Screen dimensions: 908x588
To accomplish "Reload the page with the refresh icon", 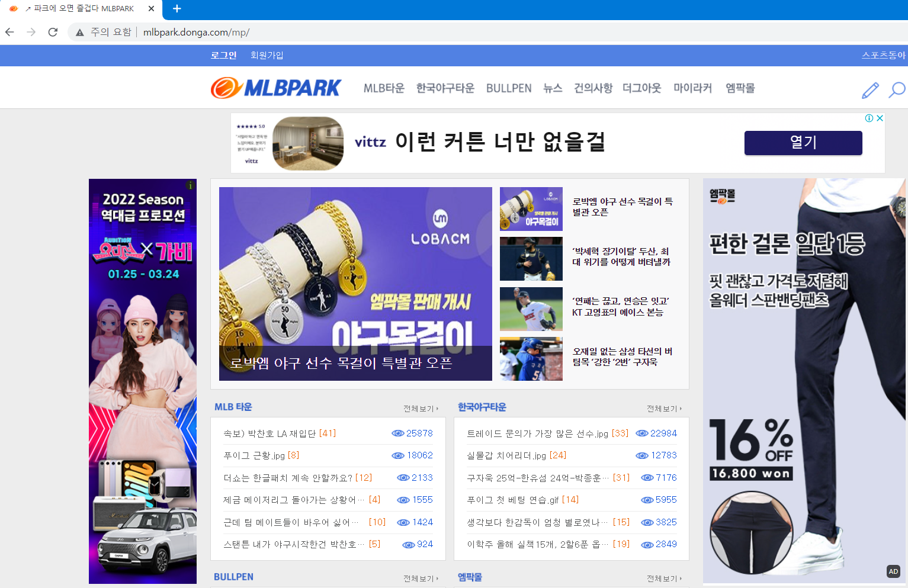I will coord(53,32).
